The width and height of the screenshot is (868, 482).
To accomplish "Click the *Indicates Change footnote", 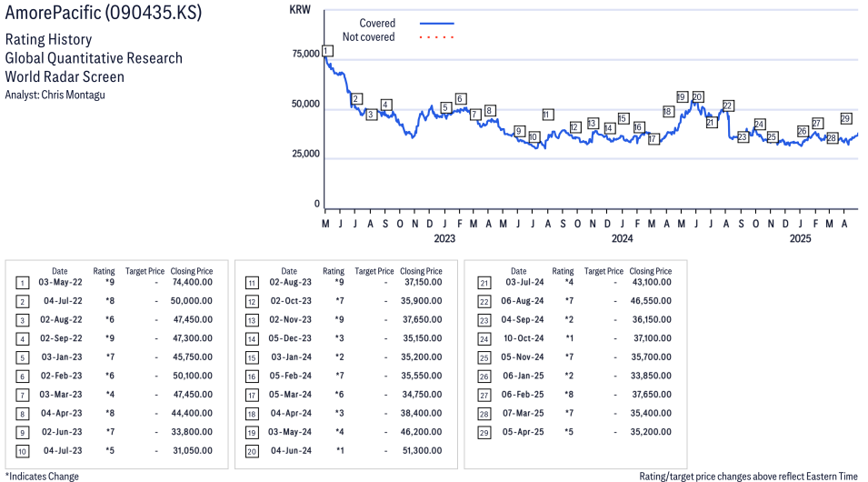I will (42, 477).
